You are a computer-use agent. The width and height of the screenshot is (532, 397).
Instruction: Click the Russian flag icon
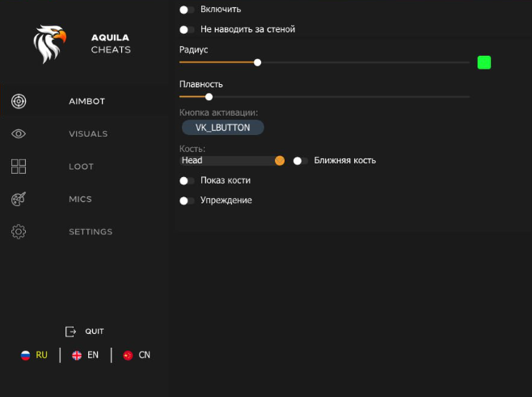pyautogui.click(x=25, y=355)
